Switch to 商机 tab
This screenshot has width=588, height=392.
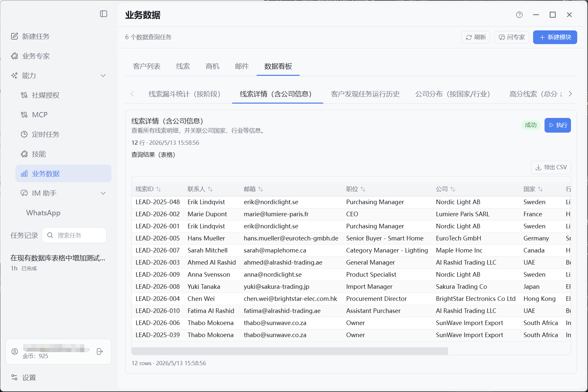(x=212, y=66)
